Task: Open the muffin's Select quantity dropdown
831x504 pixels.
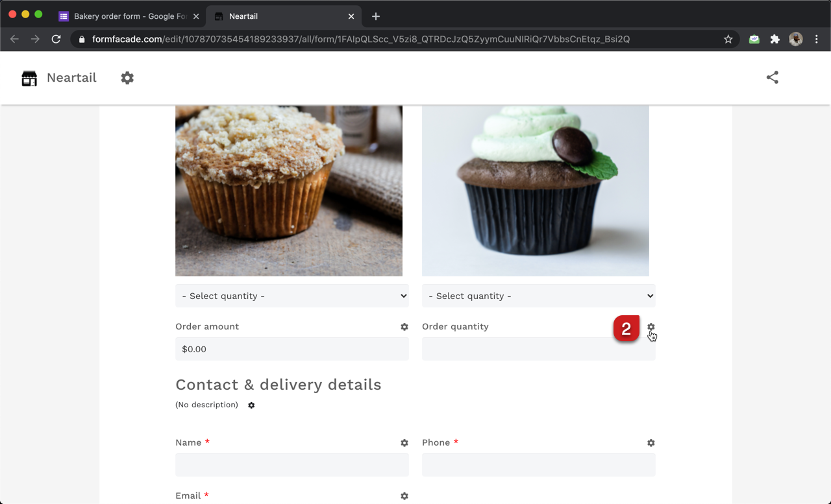Action: pos(291,295)
